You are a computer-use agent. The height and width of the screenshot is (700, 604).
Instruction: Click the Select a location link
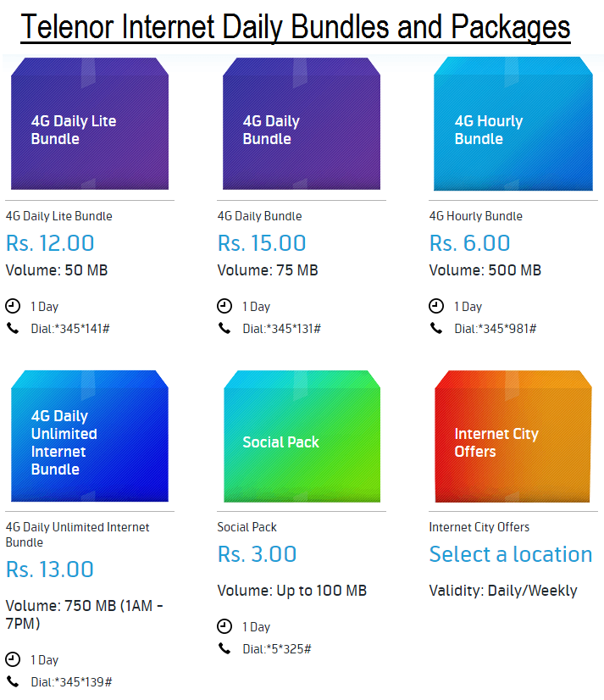pos(511,554)
